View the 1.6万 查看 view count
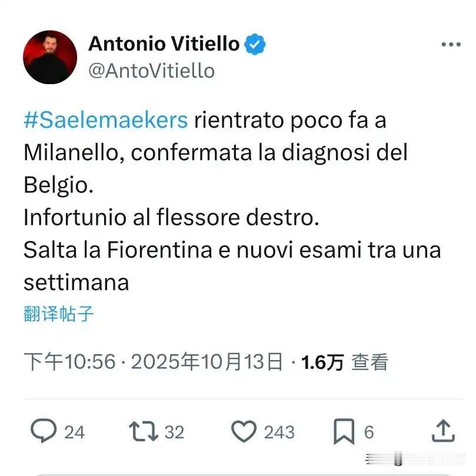The height and width of the screenshot is (476, 476). coord(345,362)
